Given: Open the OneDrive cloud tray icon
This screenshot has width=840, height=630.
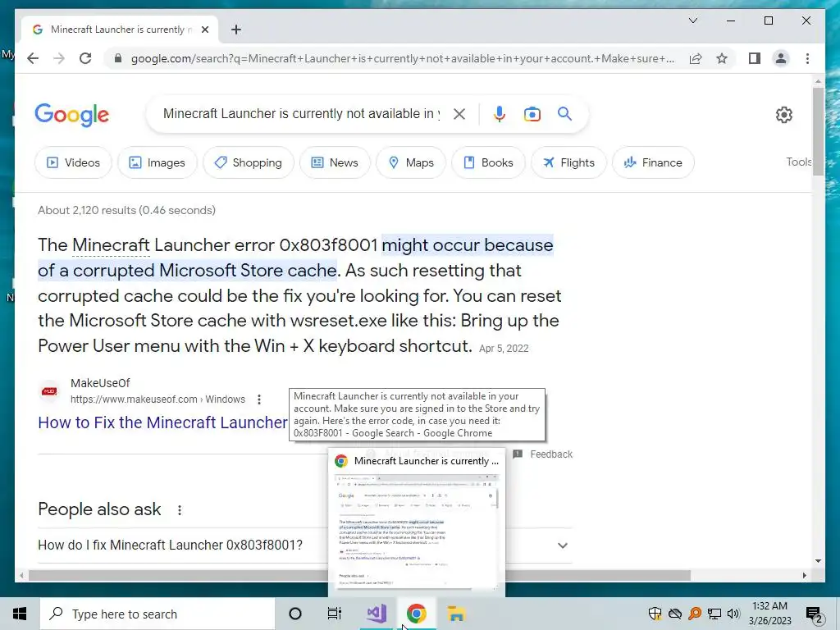Looking at the screenshot, I should [x=675, y=614].
